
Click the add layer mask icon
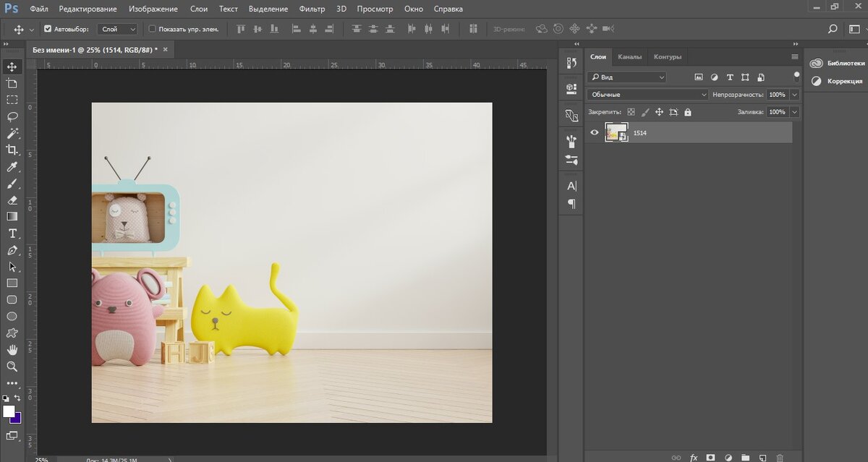point(710,457)
